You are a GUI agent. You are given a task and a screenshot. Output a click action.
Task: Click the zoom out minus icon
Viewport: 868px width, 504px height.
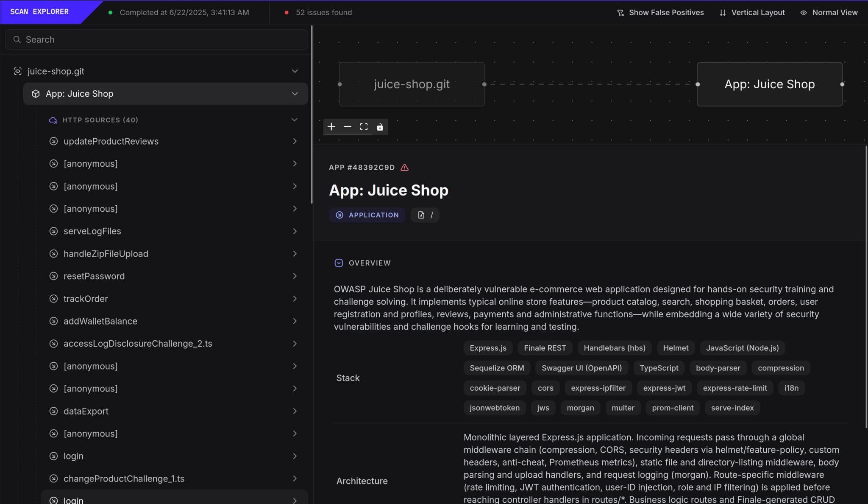pyautogui.click(x=348, y=127)
